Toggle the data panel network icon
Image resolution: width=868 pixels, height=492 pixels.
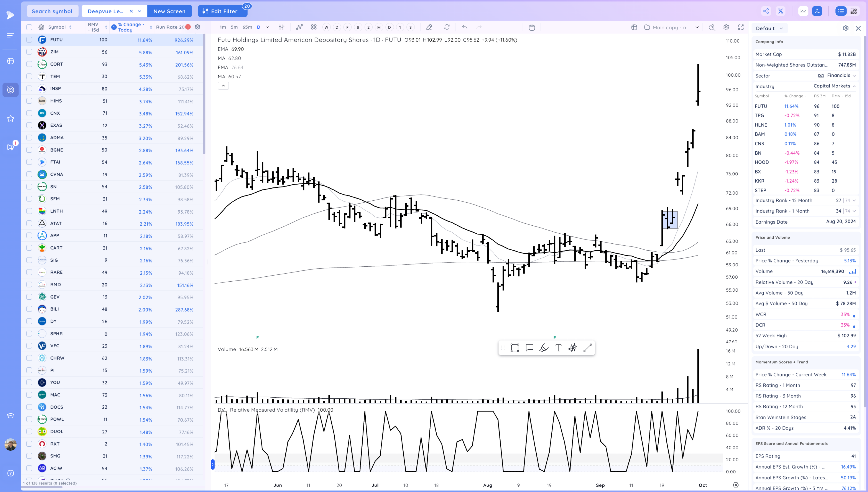pos(817,11)
